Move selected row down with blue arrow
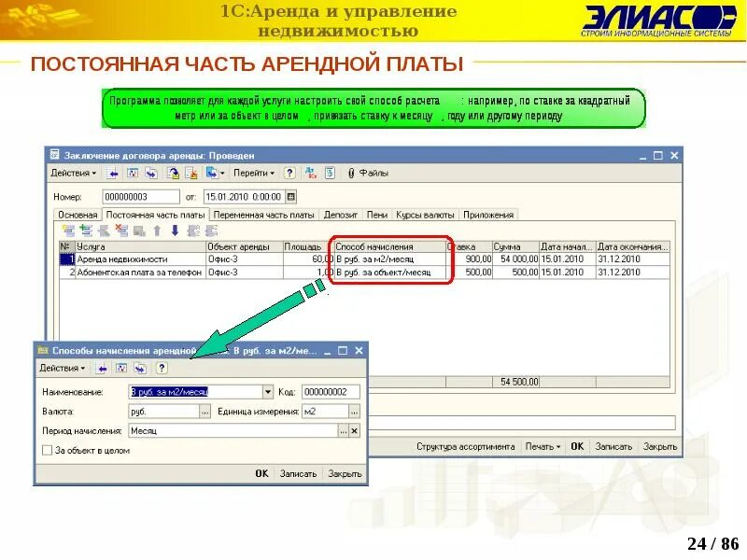The image size is (747, 560). pos(175,231)
